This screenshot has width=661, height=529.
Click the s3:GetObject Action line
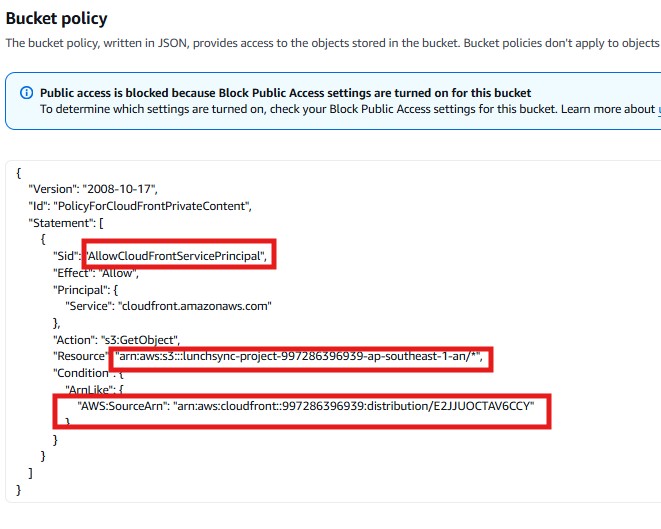click(115, 340)
